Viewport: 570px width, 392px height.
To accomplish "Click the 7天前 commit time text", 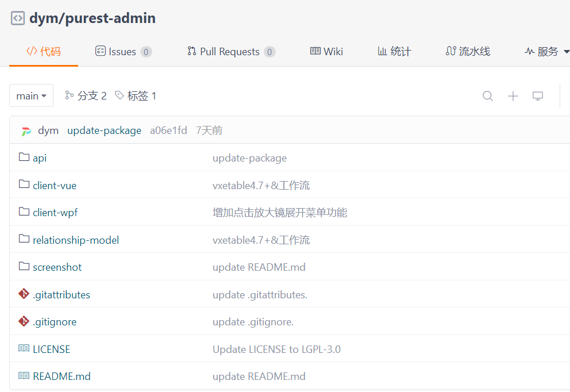I will (209, 130).
